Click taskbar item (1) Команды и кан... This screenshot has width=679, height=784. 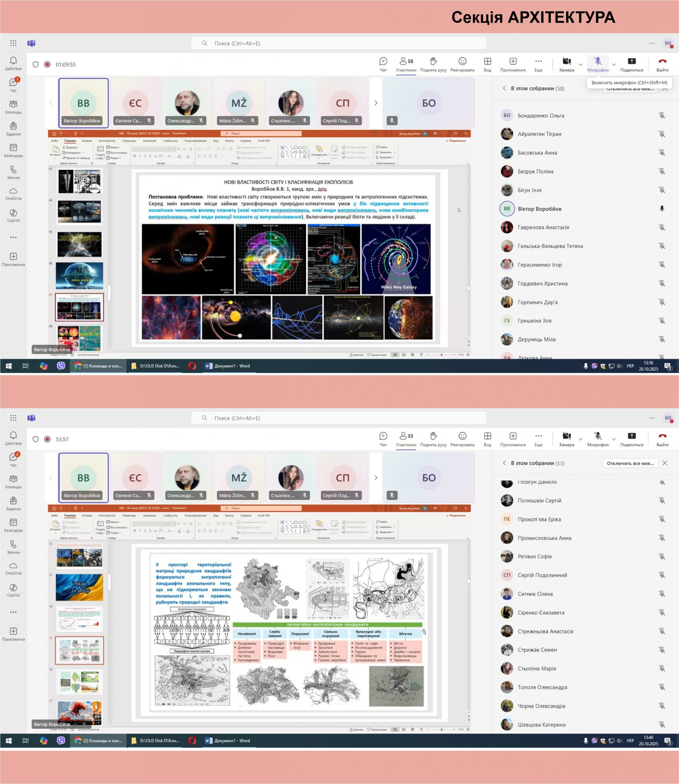[x=98, y=366]
